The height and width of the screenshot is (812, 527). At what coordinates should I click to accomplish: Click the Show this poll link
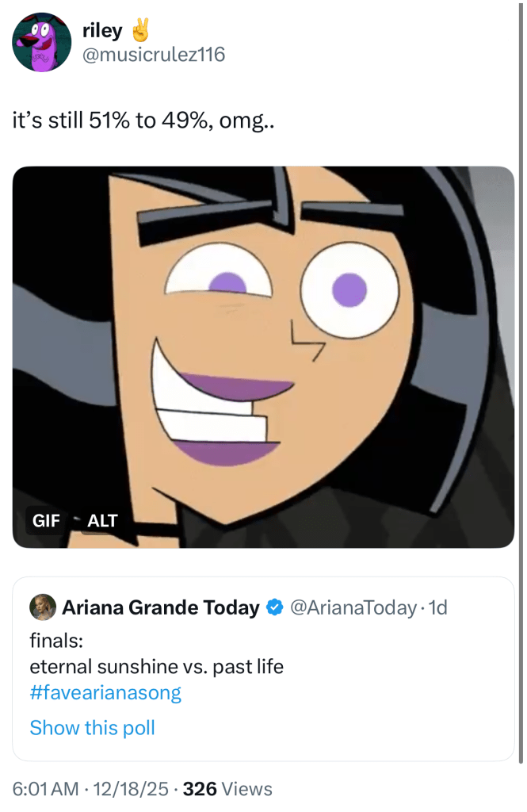[x=92, y=727]
